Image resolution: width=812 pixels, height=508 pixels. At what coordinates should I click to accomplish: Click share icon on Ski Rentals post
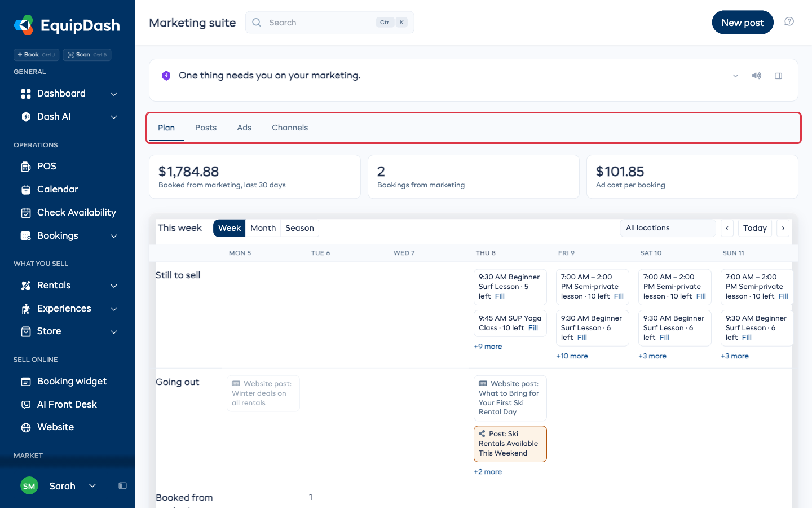(x=482, y=434)
